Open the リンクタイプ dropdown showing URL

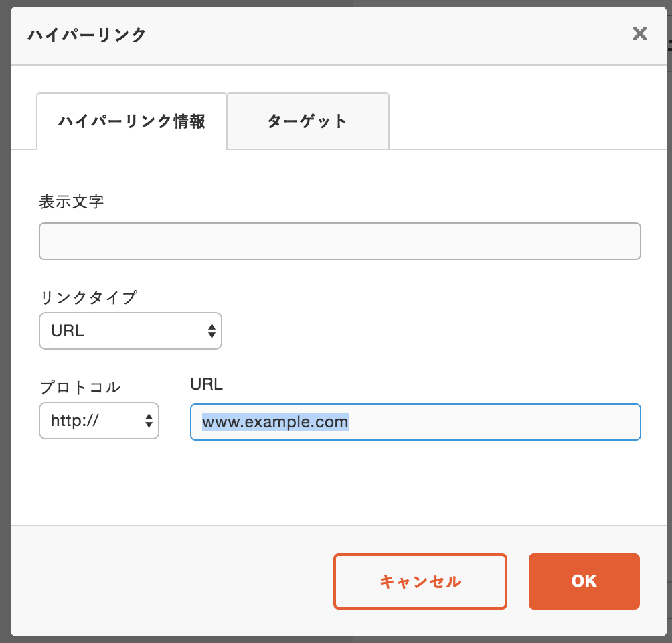(x=130, y=331)
